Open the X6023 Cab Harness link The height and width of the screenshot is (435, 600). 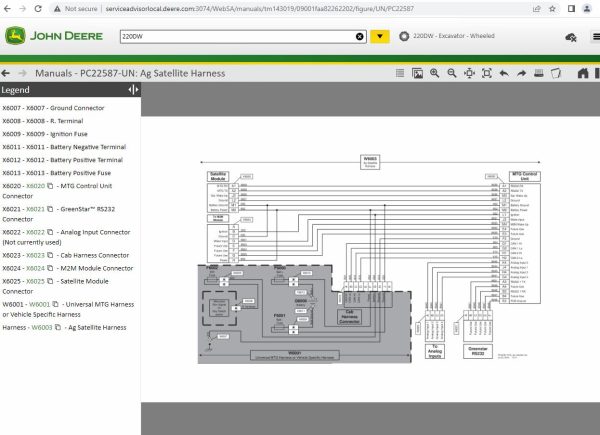35,255
